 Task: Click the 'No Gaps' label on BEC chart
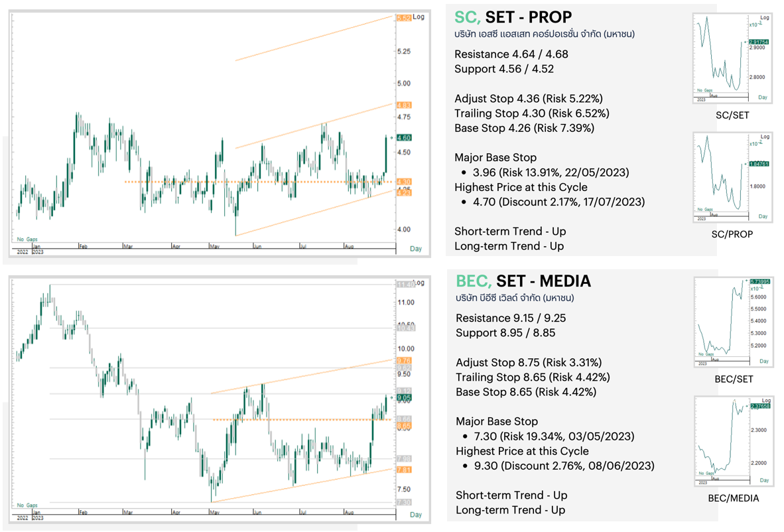pos(27,505)
